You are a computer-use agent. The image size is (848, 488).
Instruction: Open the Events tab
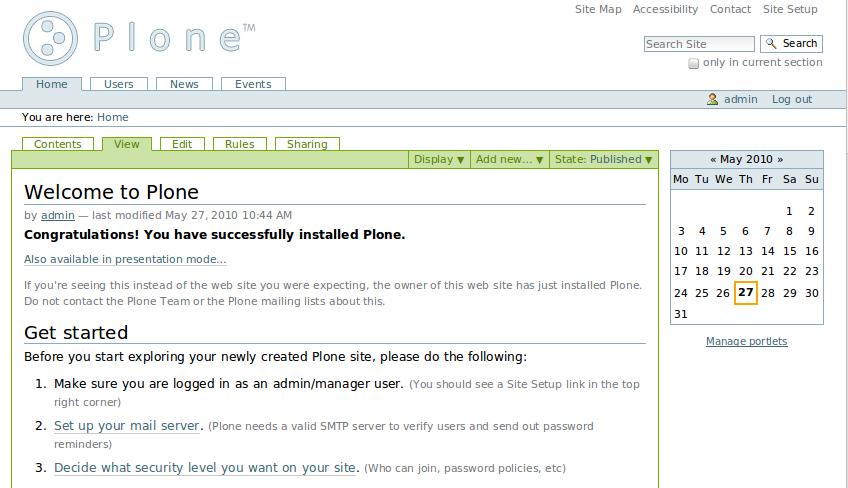pyautogui.click(x=253, y=84)
